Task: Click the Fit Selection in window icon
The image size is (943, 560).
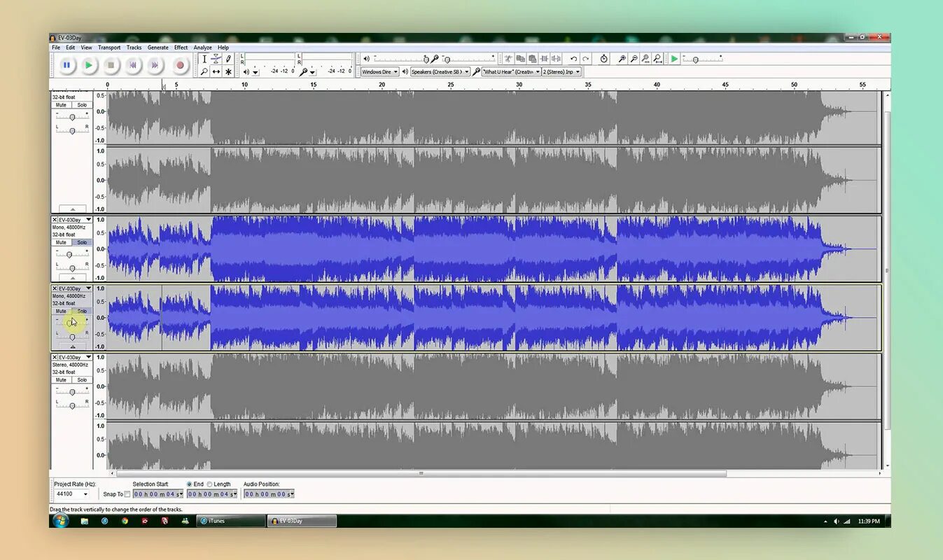Action: pos(645,59)
